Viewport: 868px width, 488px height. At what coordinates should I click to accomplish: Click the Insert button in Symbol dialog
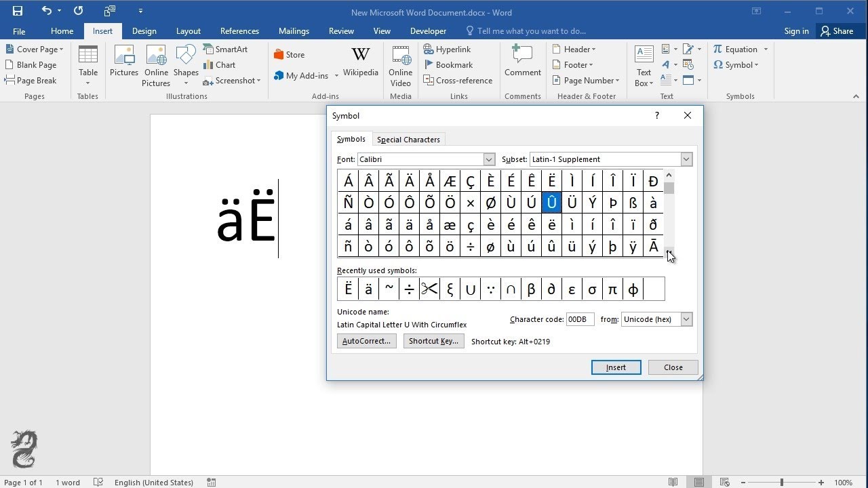coord(616,367)
